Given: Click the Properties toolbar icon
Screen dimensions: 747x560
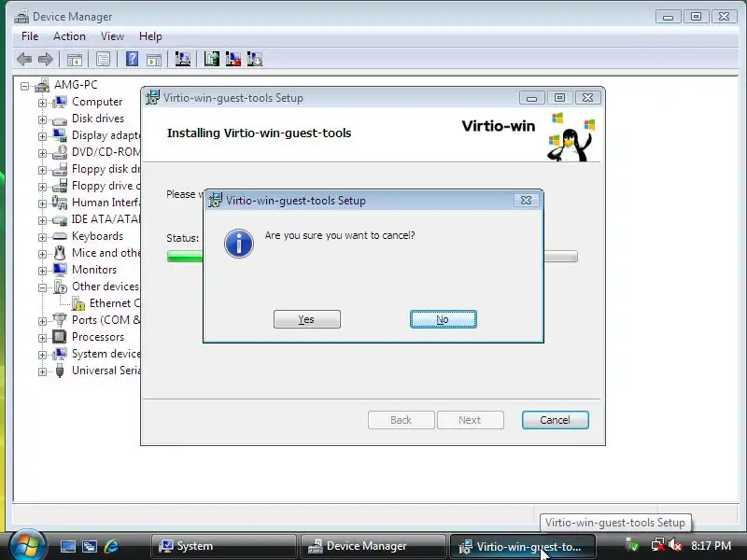Looking at the screenshot, I should (103, 60).
